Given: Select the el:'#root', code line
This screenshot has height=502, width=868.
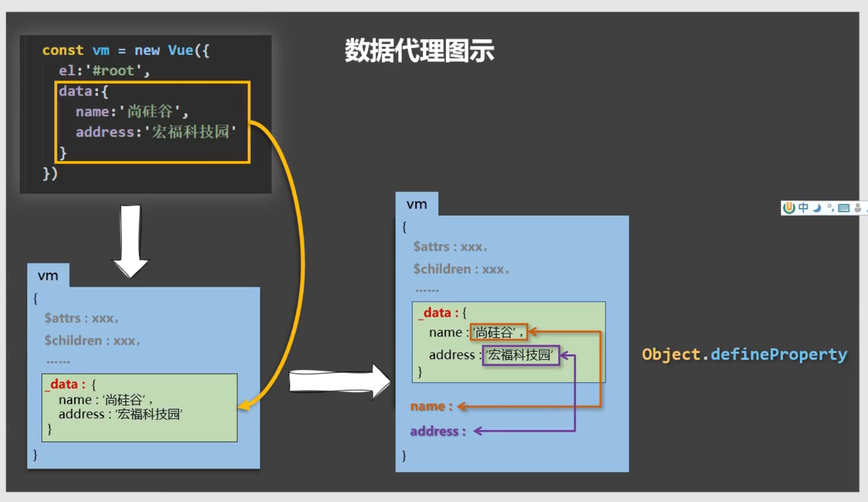Looking at the screenshot, I should click(x=104, y=71).
